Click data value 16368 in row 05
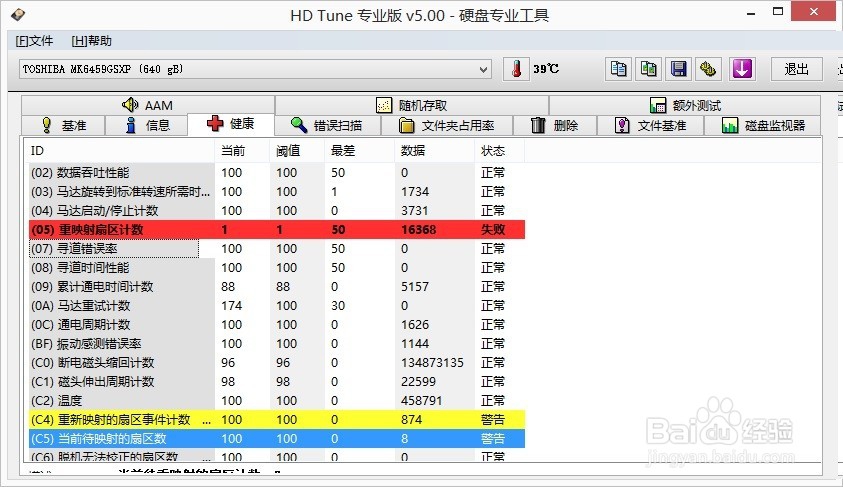 tap(418, 230)
